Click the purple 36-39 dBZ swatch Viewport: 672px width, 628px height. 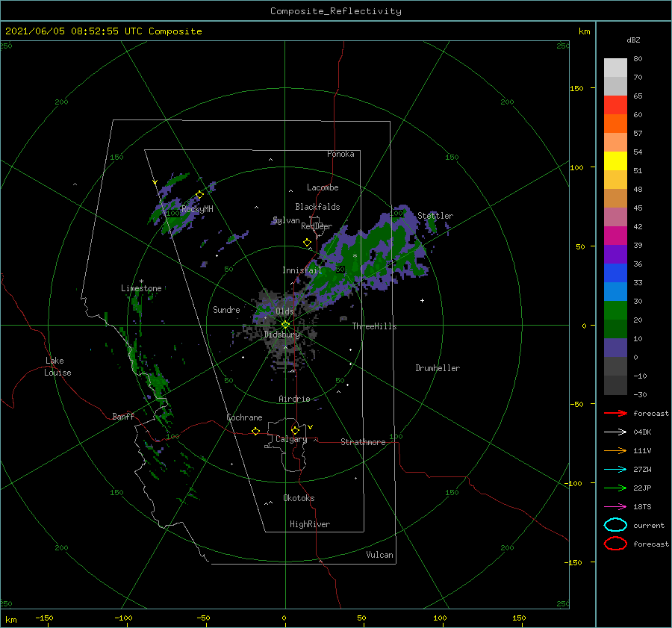point(615,254)
